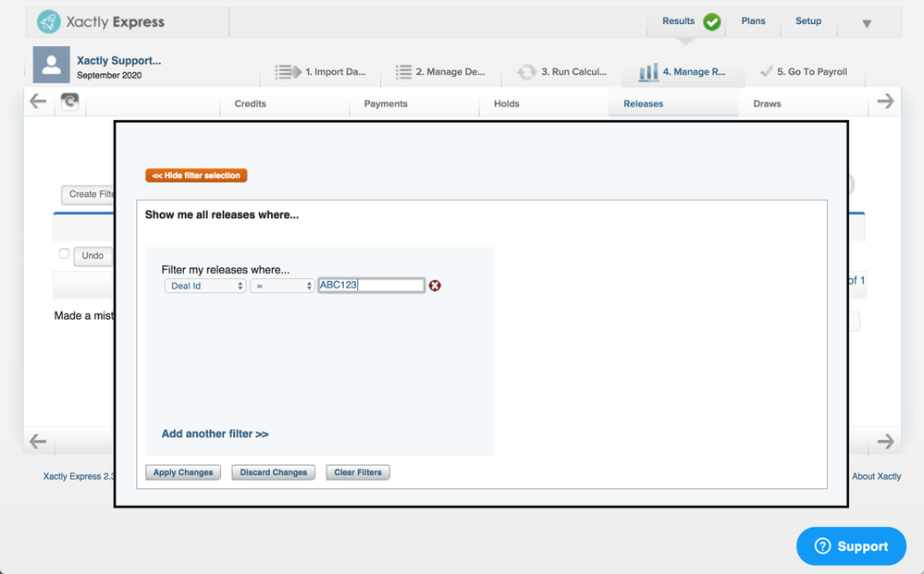This screenshot has height=574, width=924.
Task: Click the Run Calculation refresh icon
Action: click(x=527, y=72)
